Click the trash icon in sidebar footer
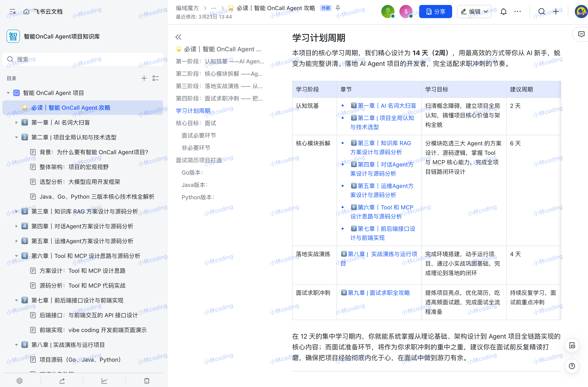The image size is (588, 387). pyautogui.click(x=147, y=381)
